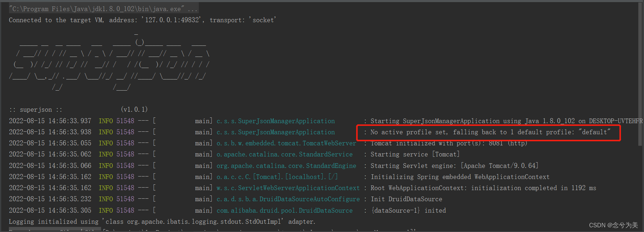Click the 'Starting SuperJsonManagerApplication using Java' message
Viewport: 644px width, 232px height.
coord(506,121)
